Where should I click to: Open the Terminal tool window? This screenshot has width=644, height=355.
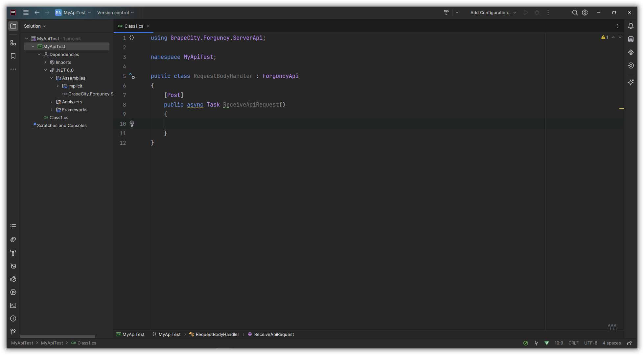click(13, 305)
